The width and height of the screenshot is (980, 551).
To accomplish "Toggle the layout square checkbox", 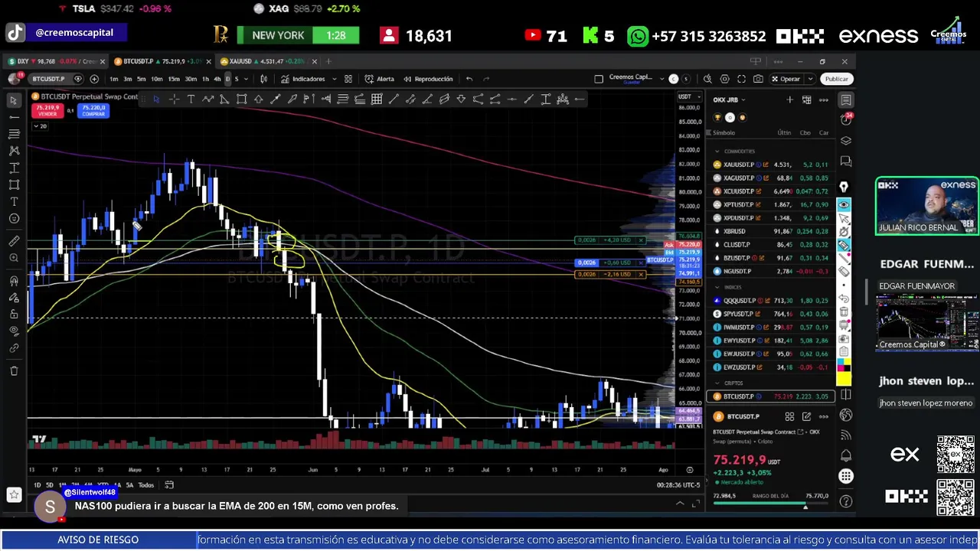I will 599,78.
